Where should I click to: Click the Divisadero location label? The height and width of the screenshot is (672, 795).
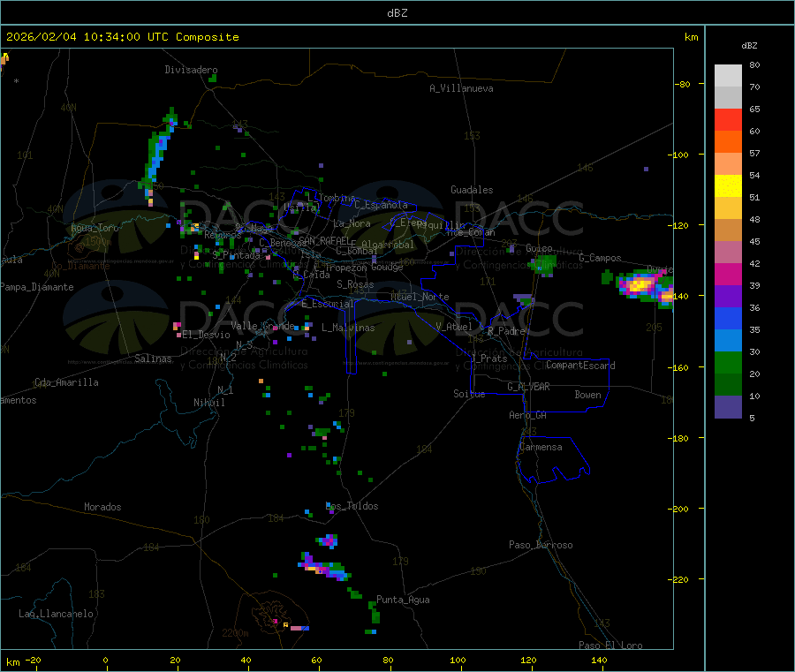click(x=191, y=70)
